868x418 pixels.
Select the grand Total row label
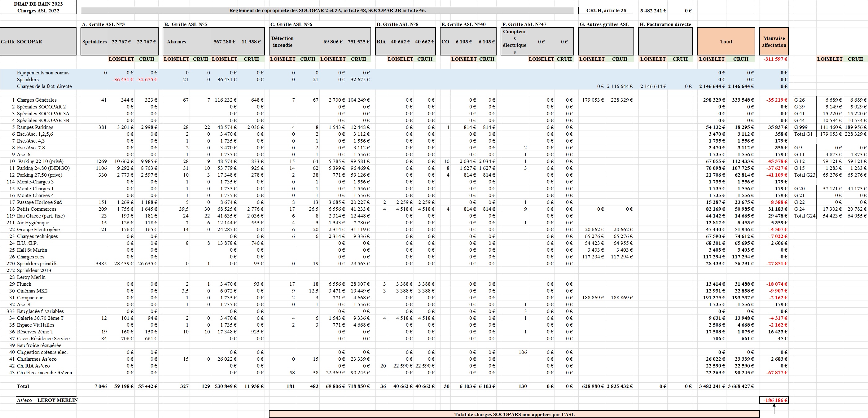point(24,386)
